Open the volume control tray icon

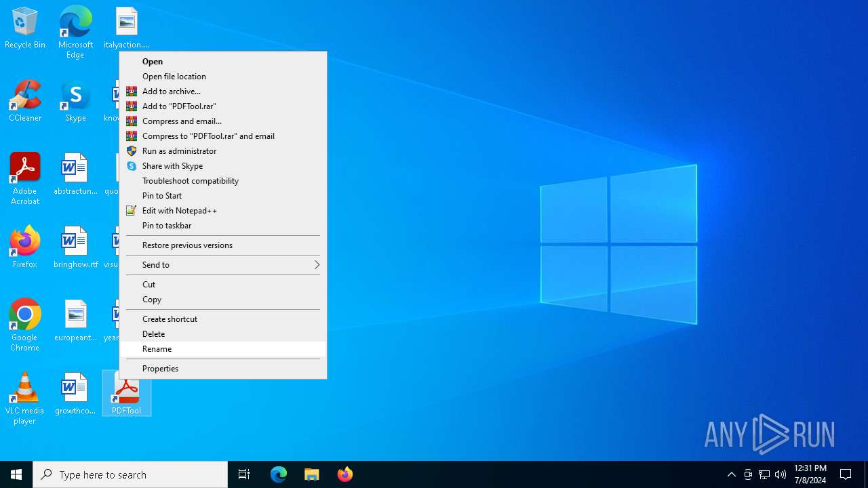click(781, 474)
